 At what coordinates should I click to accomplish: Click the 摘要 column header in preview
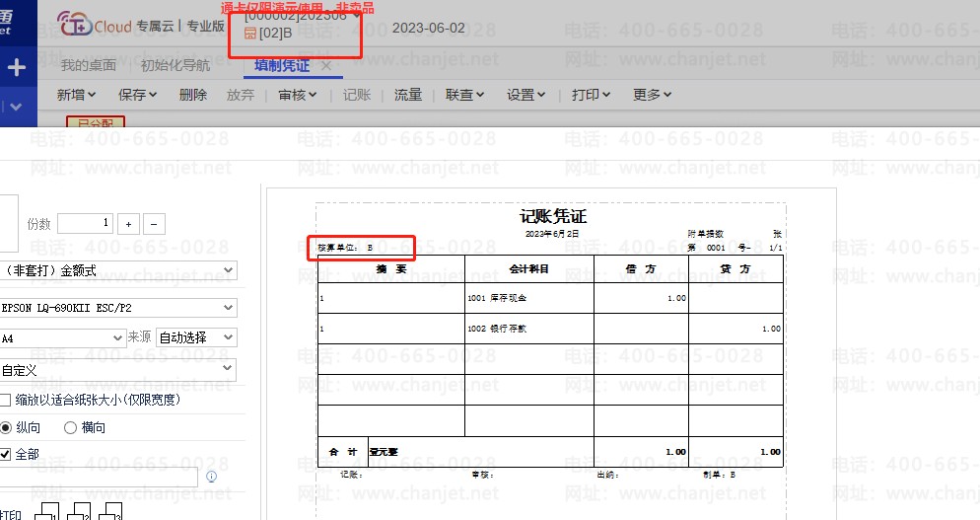pos(391,269)
